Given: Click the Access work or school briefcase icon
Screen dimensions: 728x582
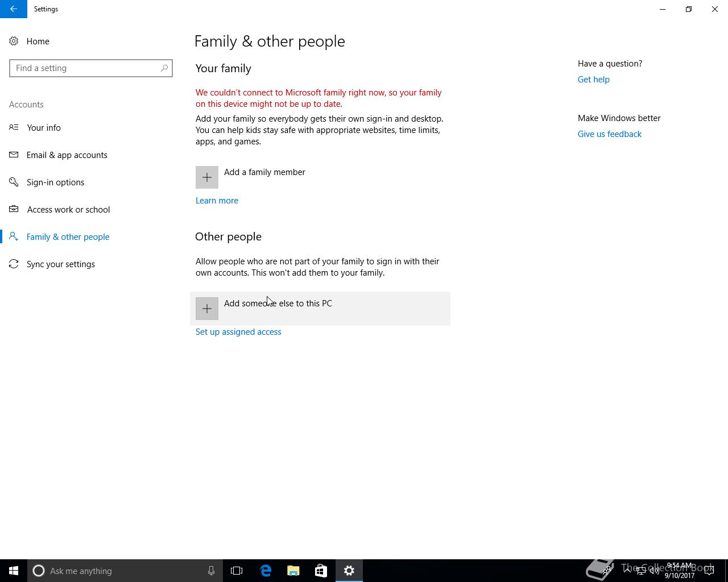Looking at the screenshot, I should click(x=14, y=209).
